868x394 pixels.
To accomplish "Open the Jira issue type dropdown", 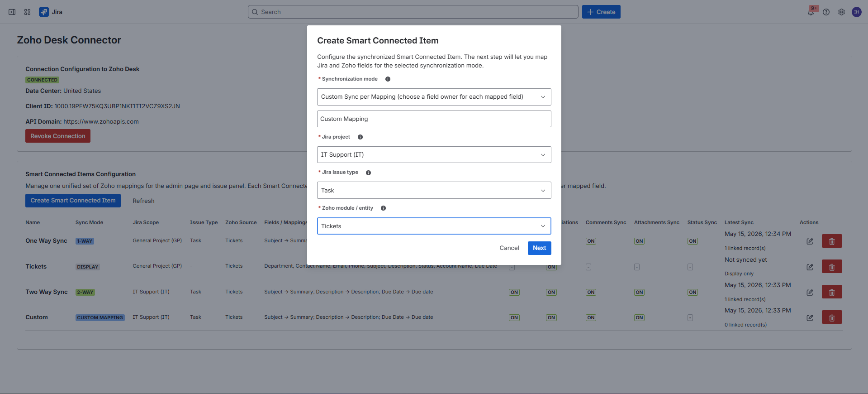I will [434, 191].
